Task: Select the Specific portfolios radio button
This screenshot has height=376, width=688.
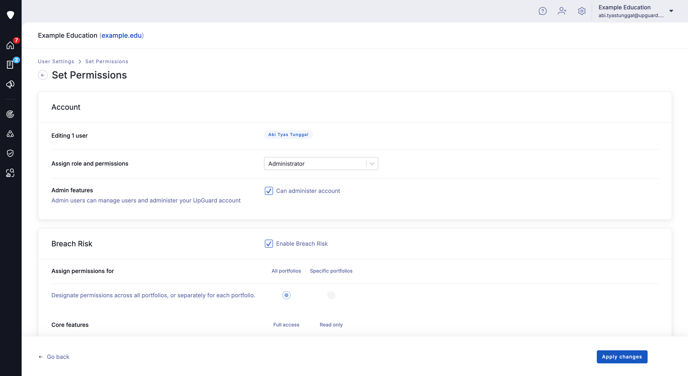Action: click(331, 295)
